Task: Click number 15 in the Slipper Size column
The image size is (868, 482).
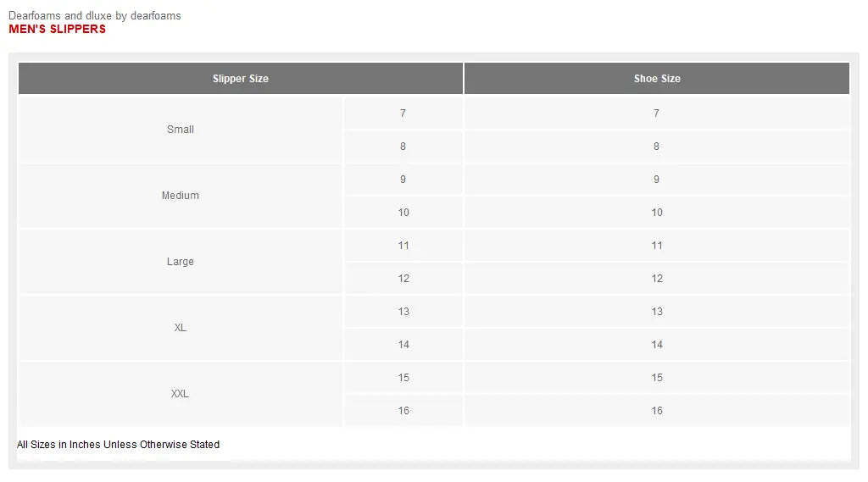Action: point(403,378)
